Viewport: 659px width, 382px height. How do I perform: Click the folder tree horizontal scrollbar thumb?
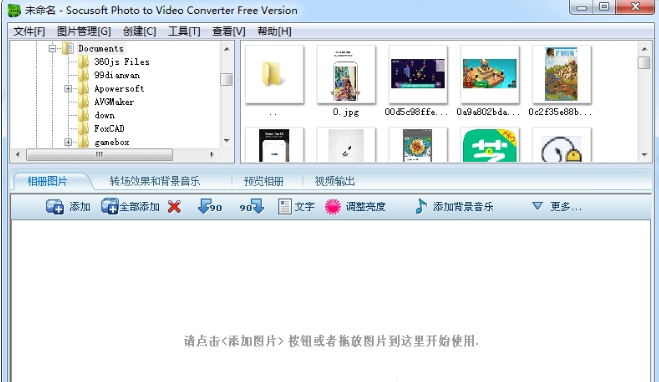pos(99,154)
